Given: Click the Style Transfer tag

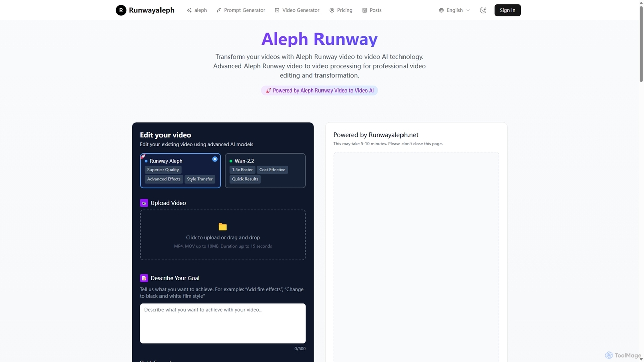Looking at the screenshot, I should click(x=200, y=179).
